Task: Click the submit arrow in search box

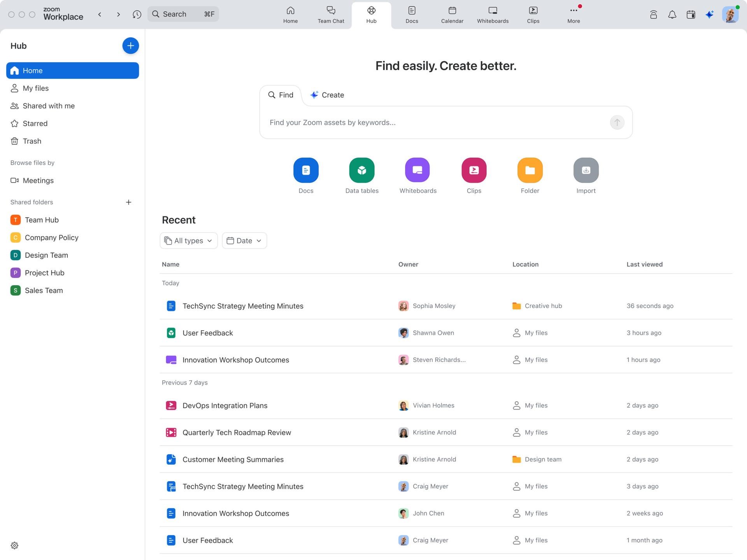Action: click(617, 122)
